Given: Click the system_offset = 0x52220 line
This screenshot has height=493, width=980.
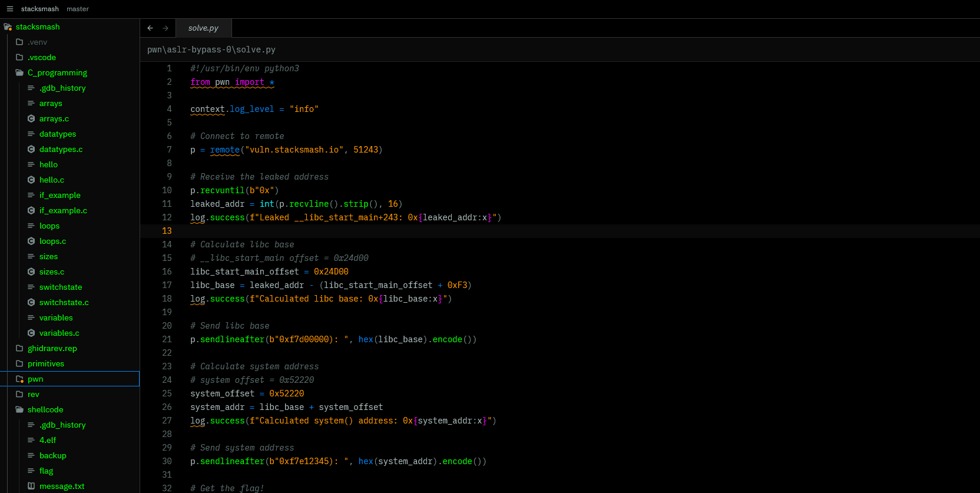Looking at the screenshot, I should tap(247, 393).
